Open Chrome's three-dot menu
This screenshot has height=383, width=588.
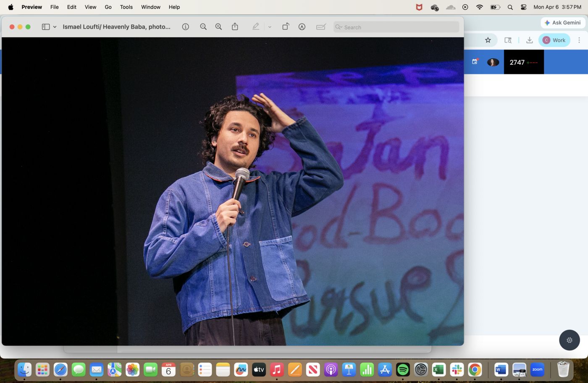click(579, 40)
